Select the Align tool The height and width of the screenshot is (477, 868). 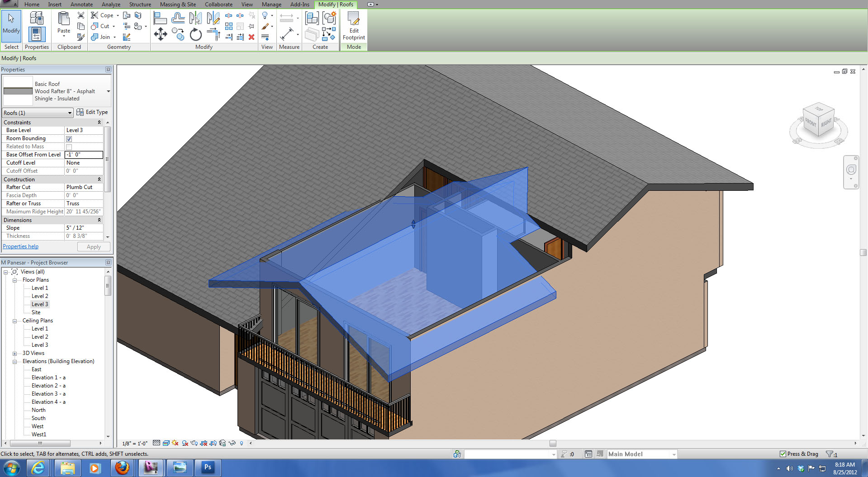point(160,18)
